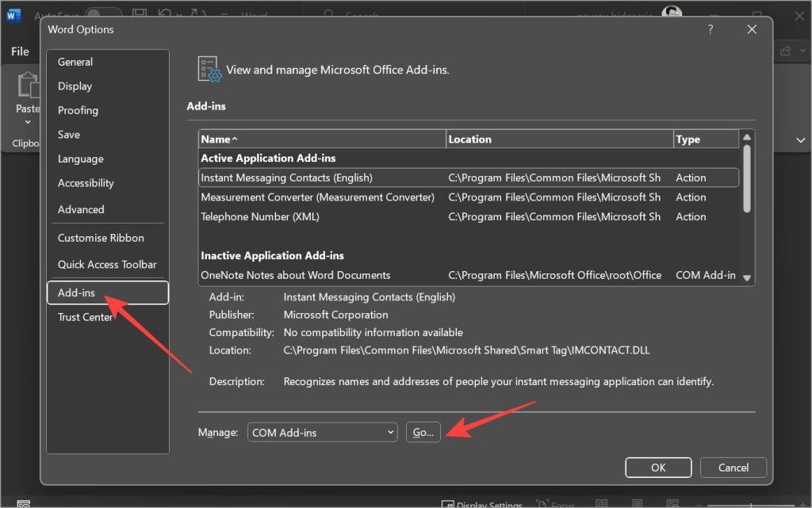
Task: Select the Add-ins category
Action: pyautogui.click(x=107, y=292)
